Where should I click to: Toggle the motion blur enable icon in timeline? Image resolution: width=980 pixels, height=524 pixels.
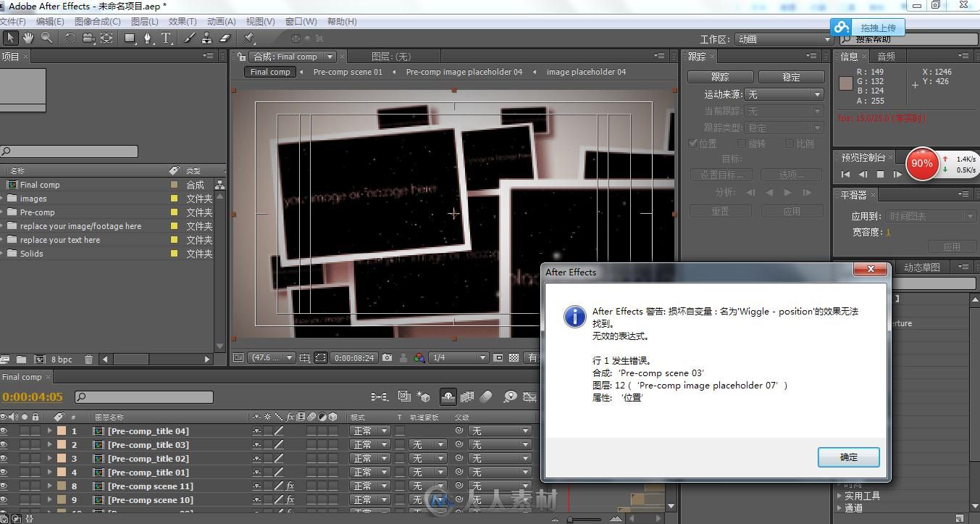click(487, 396)
